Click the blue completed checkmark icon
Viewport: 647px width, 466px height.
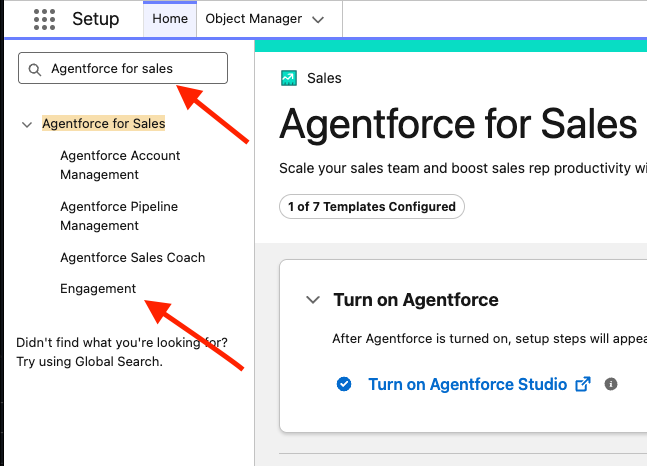click(344, 384)
